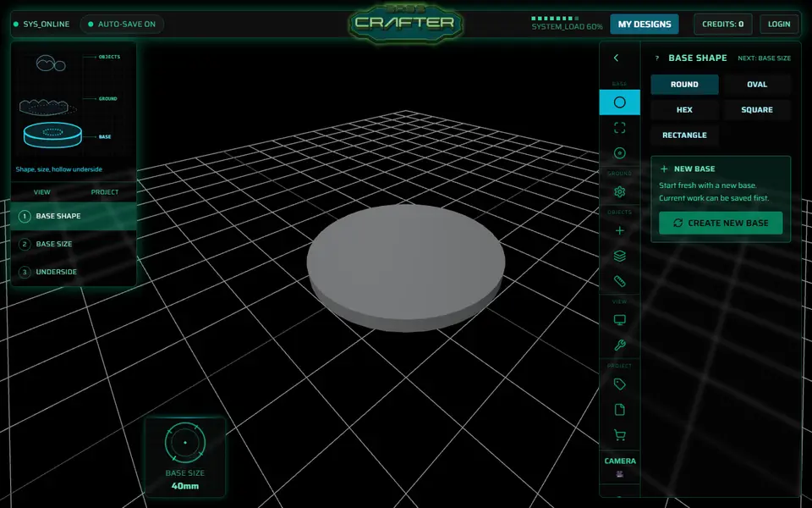Image resolution: width=812 pixels, height=508 pixels.
Task: Open base size dashed-frame icon
Action: click(619, 128)
